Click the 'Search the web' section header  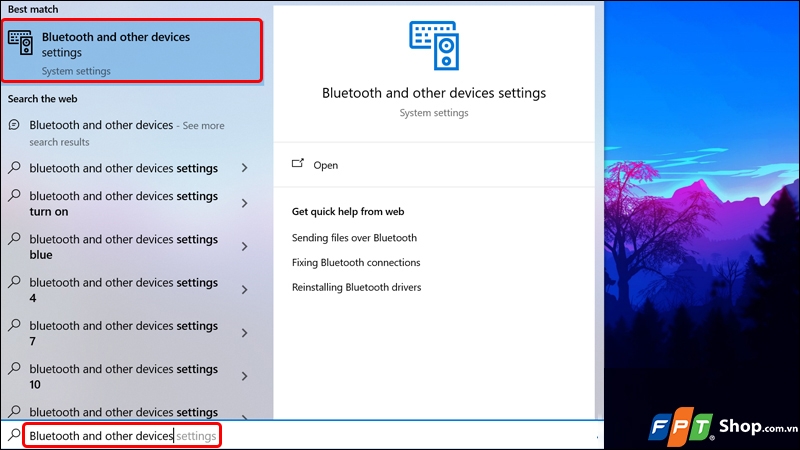coord(42,99)
